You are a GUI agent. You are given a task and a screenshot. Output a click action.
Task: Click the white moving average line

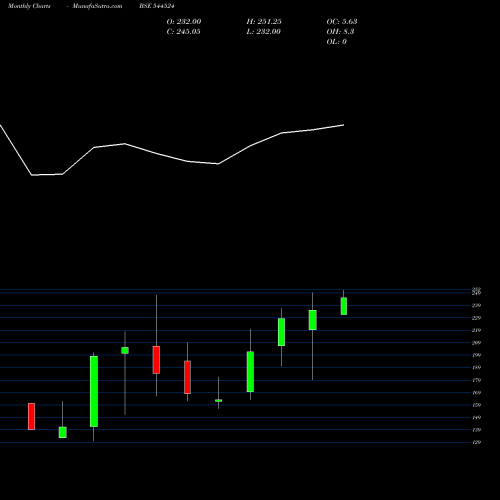click(172, 157)
